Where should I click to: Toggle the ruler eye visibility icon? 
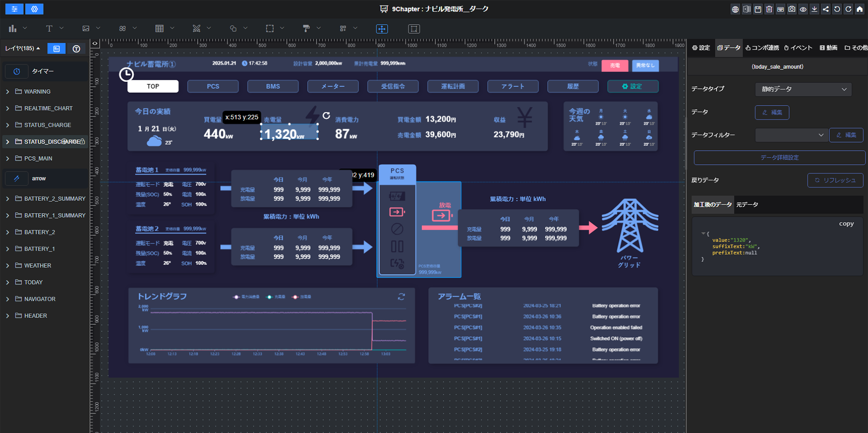pos(95,44)
